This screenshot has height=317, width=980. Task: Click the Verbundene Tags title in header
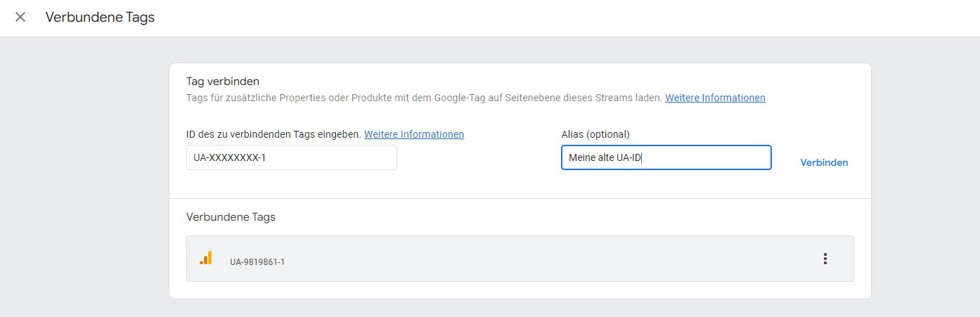[x=100, y=17]
